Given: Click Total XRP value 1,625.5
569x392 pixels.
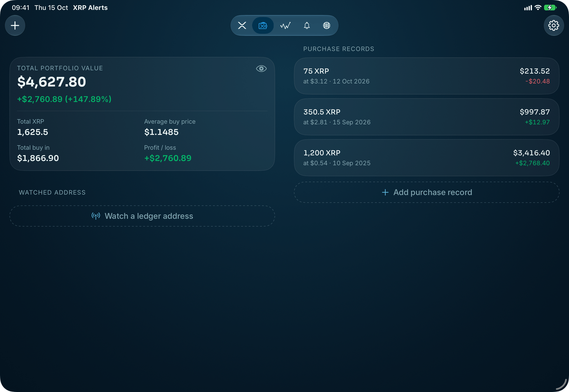Looking at the screenshot, I should tap(33, 132).
